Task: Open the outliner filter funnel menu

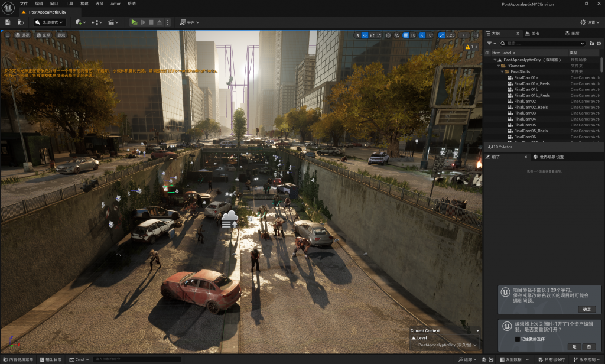Action: tap(491, 43)
